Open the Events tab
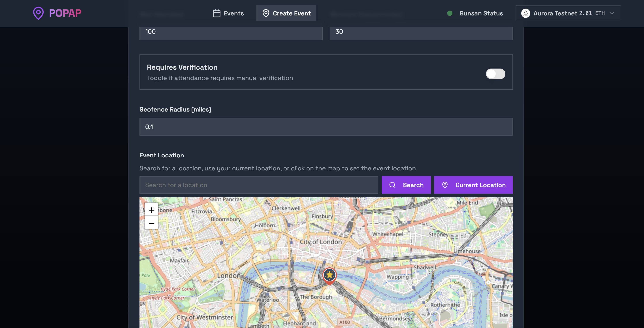 tap(228, 13)
